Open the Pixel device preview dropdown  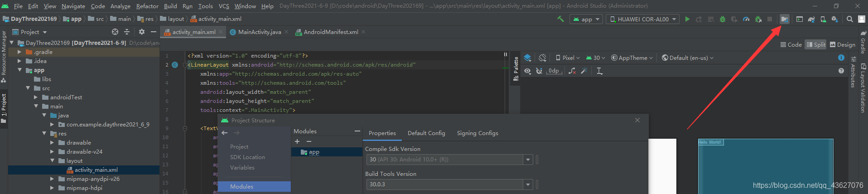(568, 58)
